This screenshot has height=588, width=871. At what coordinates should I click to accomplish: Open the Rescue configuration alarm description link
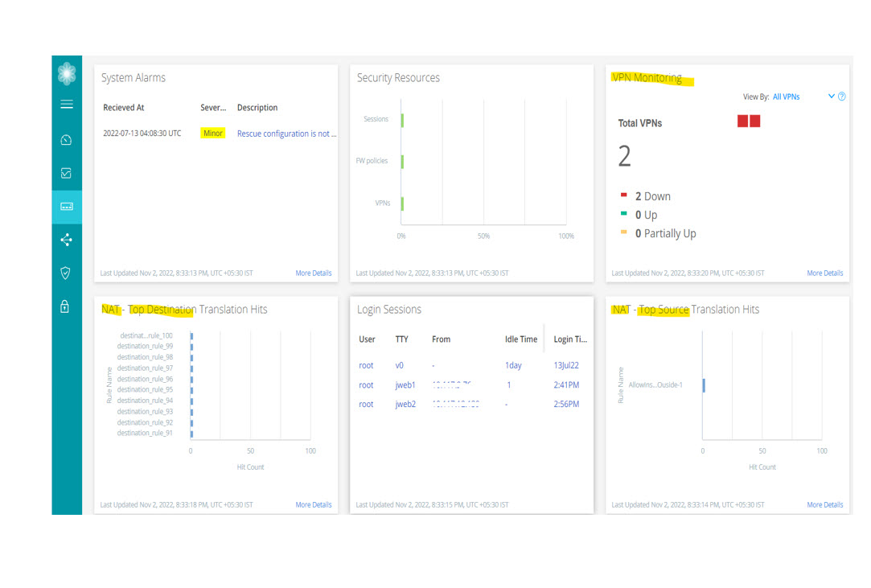(x=286, y=134)
